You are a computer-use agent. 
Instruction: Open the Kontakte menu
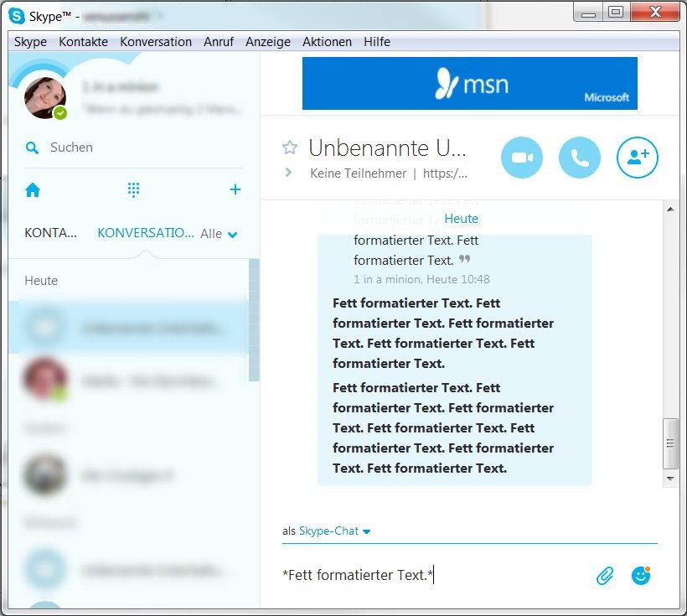tap(83, 42)
